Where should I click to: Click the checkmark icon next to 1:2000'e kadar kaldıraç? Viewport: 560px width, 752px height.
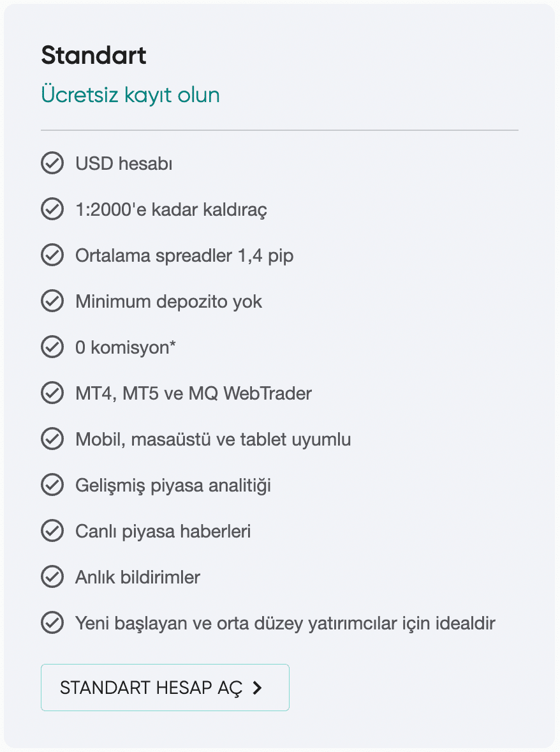(x=52, y=209)
